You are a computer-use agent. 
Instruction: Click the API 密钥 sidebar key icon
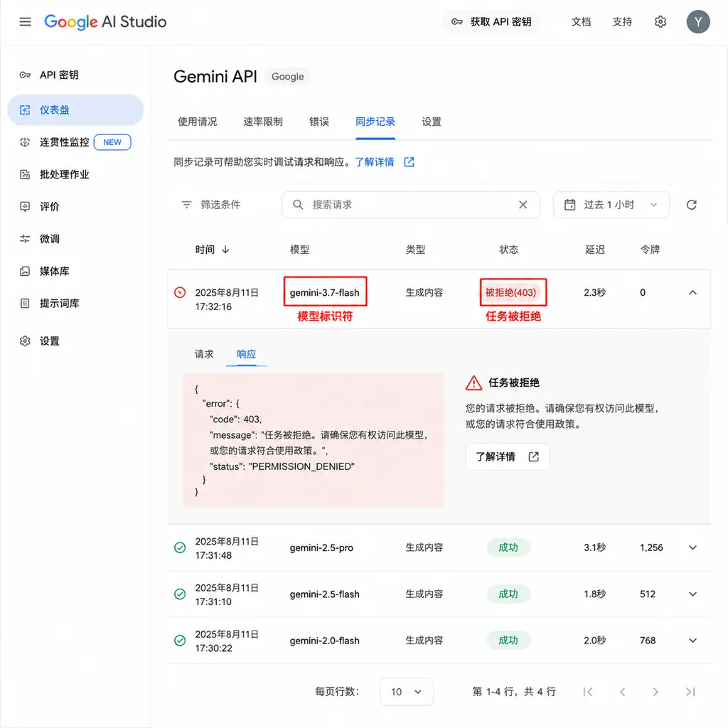pyautogui.click(x=25, y=75)
